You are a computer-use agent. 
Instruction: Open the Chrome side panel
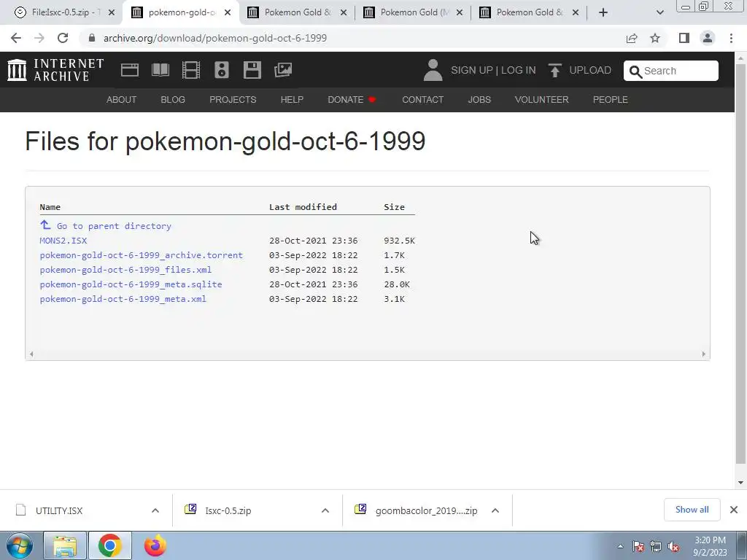coord(684,38)
